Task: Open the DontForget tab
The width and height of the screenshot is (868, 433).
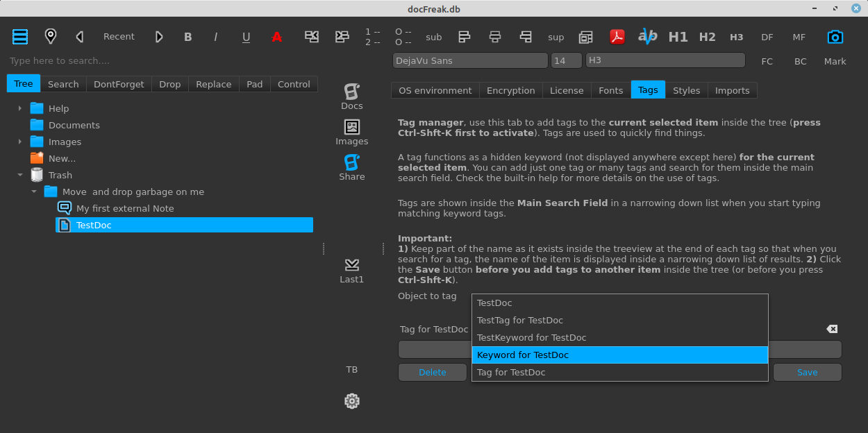Action: (x=119, y=84)
